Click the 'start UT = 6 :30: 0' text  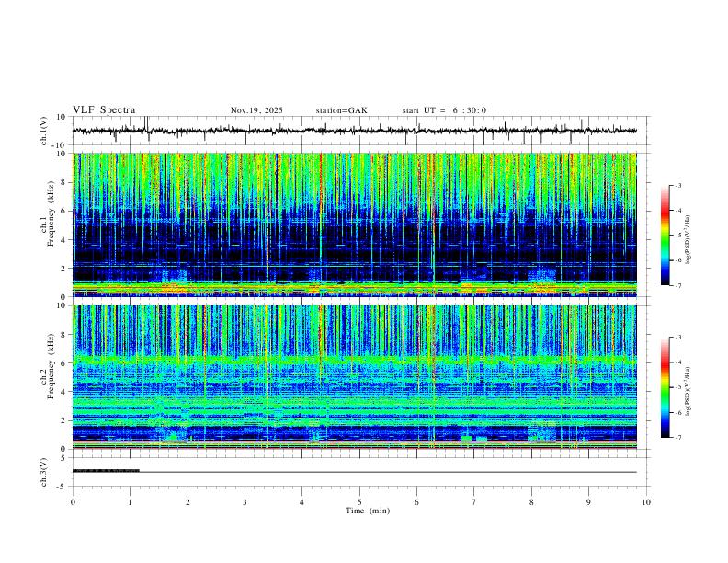tap(444, 110)
